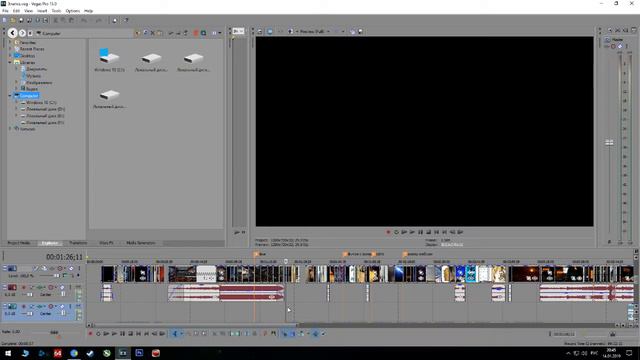
Task: Play the timeline from transport bar
Action: 114,333
